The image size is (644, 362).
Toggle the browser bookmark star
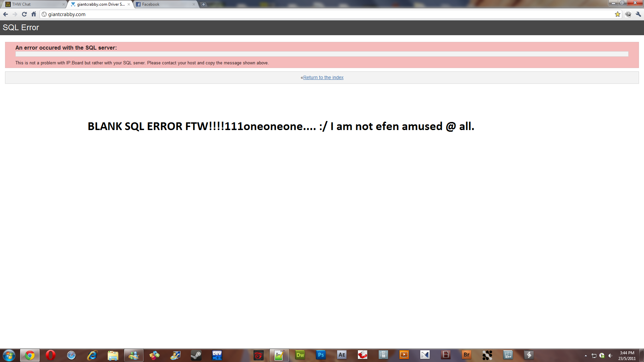pos(617,14)
